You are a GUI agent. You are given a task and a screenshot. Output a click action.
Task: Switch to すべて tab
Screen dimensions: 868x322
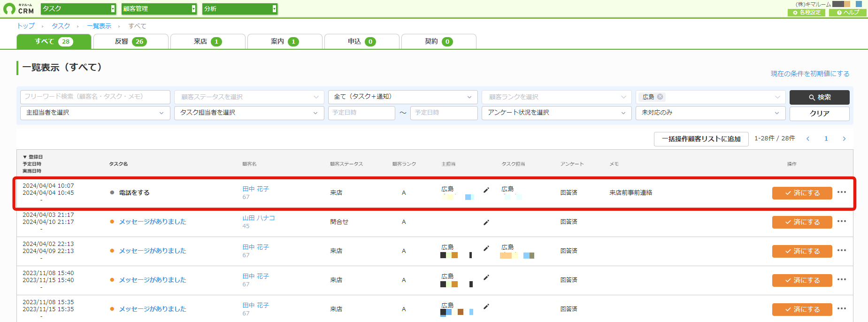coord(54,41)
